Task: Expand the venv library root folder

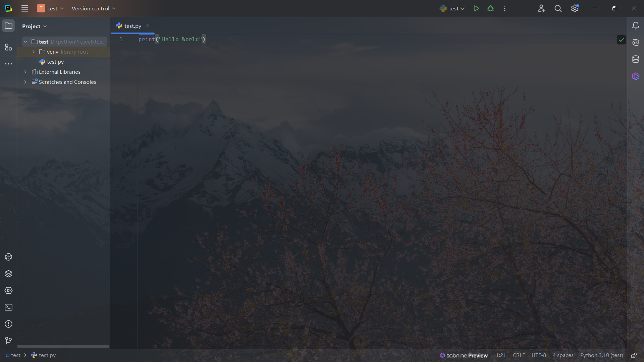Action: point(34,51)
